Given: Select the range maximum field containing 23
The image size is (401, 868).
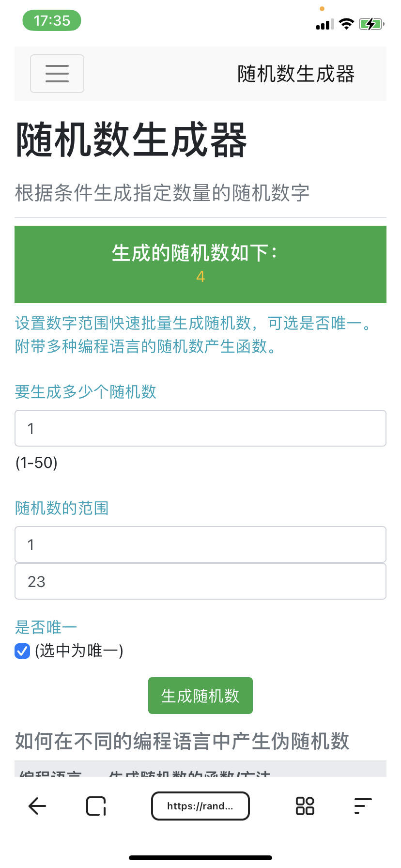Looking at the screenshot, I should click(200, 581).
